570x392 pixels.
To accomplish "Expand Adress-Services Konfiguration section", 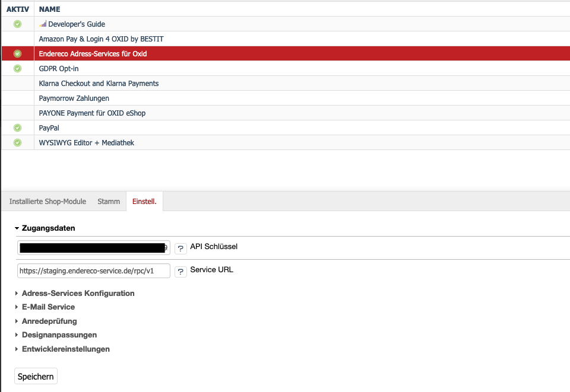I will (75, 294).
